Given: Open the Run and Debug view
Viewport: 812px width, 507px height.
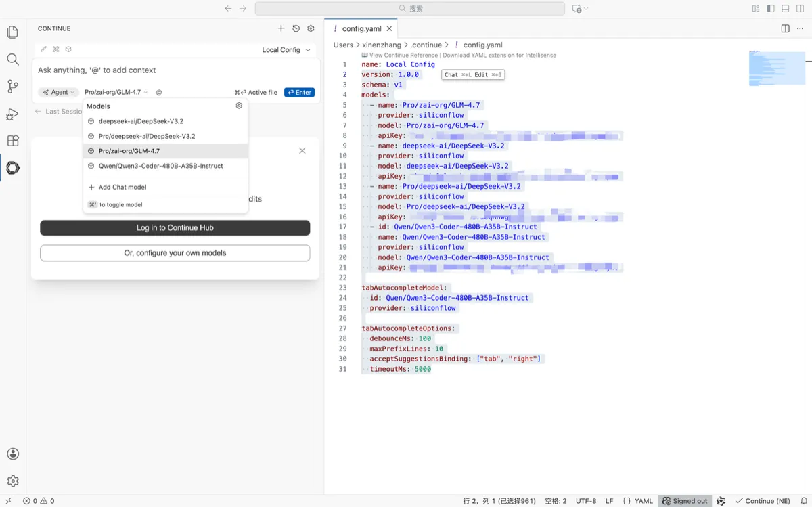Looking at the screenshot, I should click(x=13, y=114).
